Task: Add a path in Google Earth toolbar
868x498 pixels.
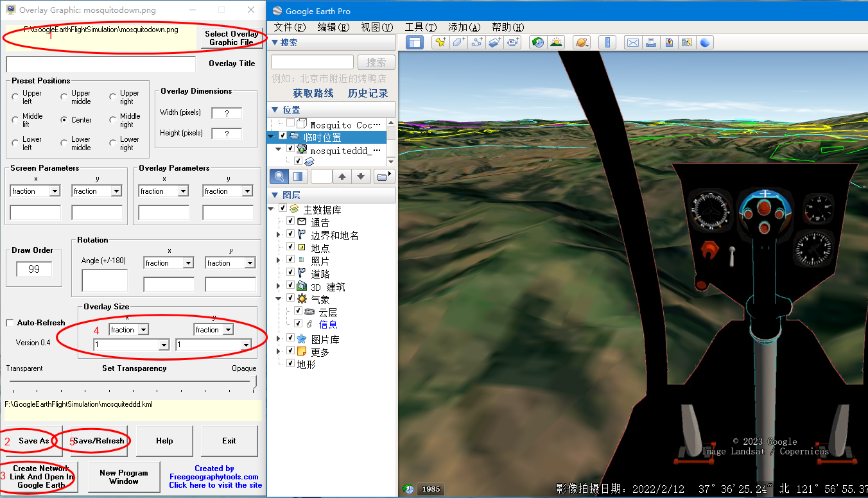Action: coord(476,42)
